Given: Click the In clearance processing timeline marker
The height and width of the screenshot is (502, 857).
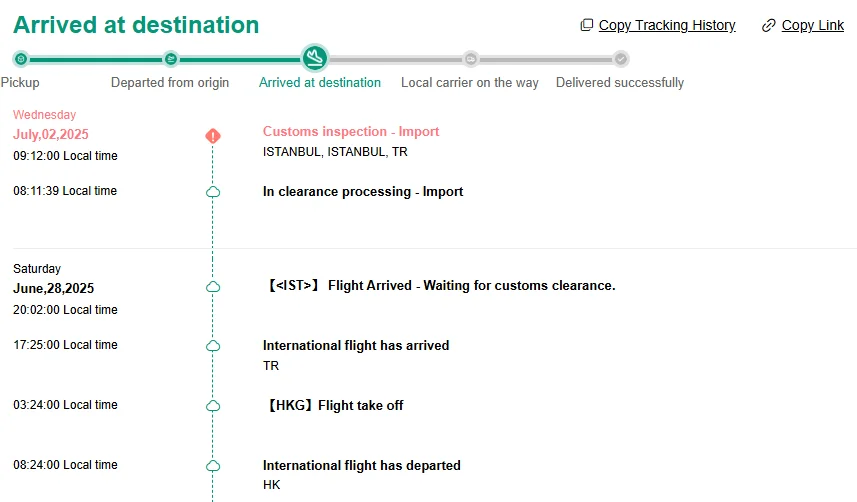Looking at the screenshot, I should (212, 192).
